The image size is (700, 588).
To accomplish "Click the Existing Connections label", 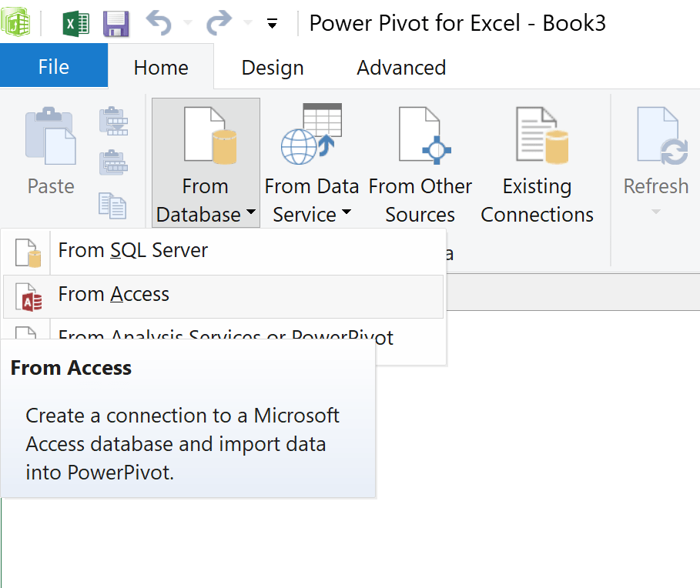I will tap(537, 200).
